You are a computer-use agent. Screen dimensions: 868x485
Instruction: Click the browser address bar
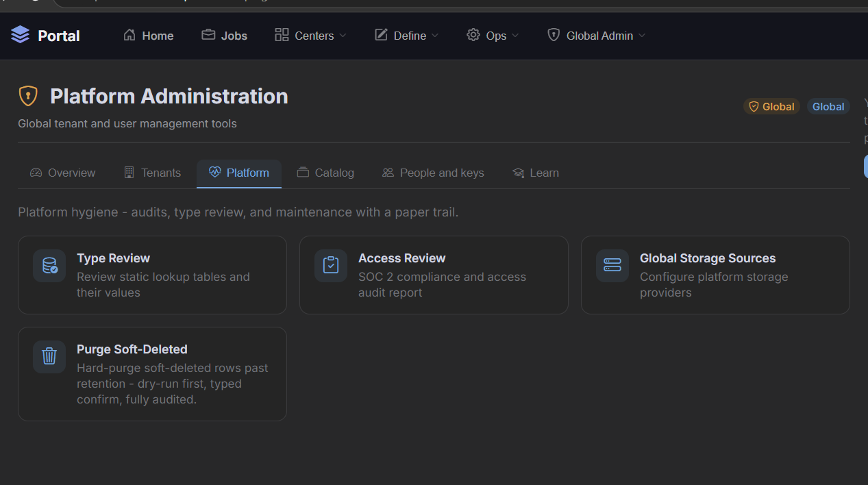[x=459, y=3]
